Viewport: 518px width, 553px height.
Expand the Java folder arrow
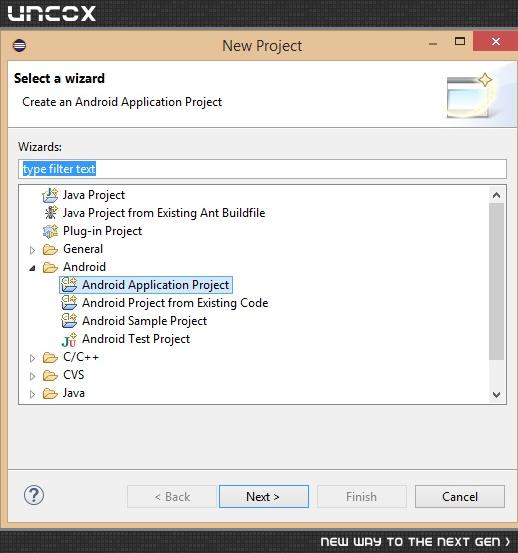pyautogui.click(x=32, y=394)
